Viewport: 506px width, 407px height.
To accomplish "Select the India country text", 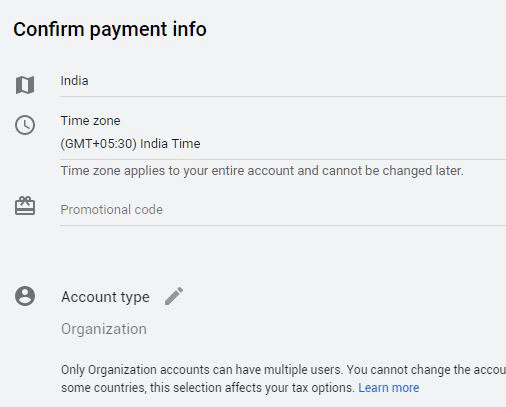I will click(74, 81).
